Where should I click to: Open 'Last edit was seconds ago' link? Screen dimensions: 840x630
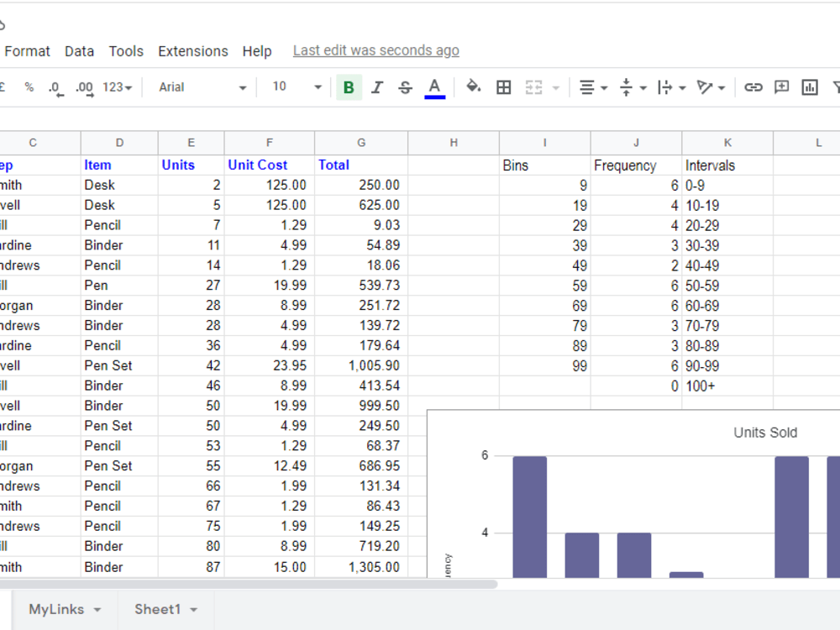376,50
